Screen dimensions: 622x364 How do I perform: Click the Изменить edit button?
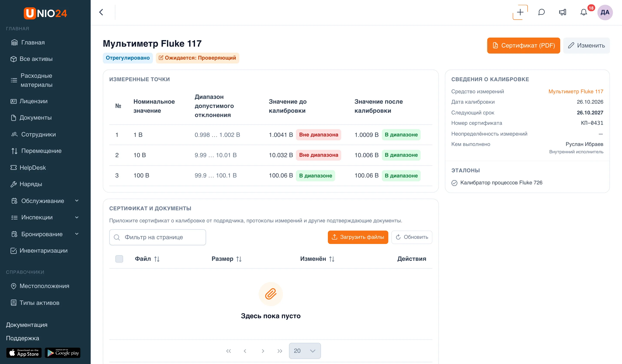(x=586, y=45)
